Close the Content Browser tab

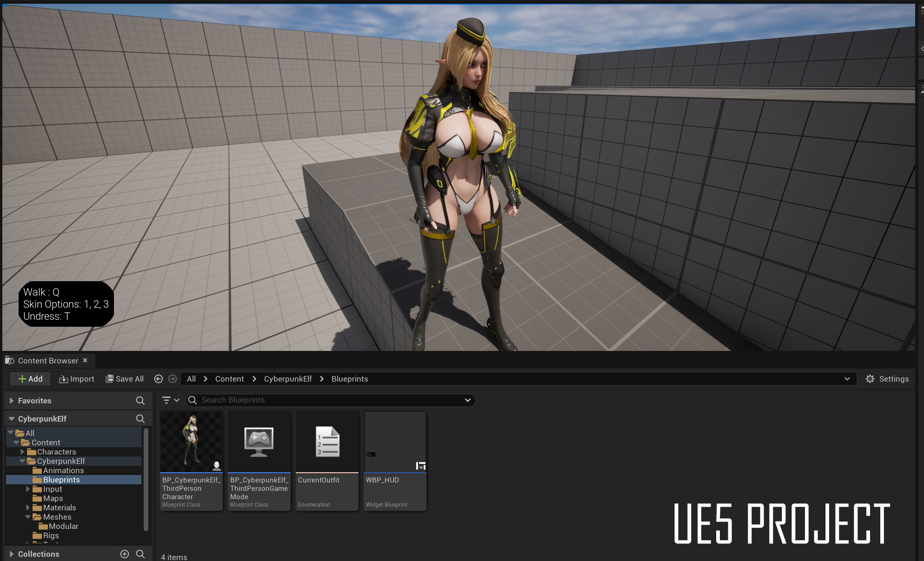click(85, 360)
